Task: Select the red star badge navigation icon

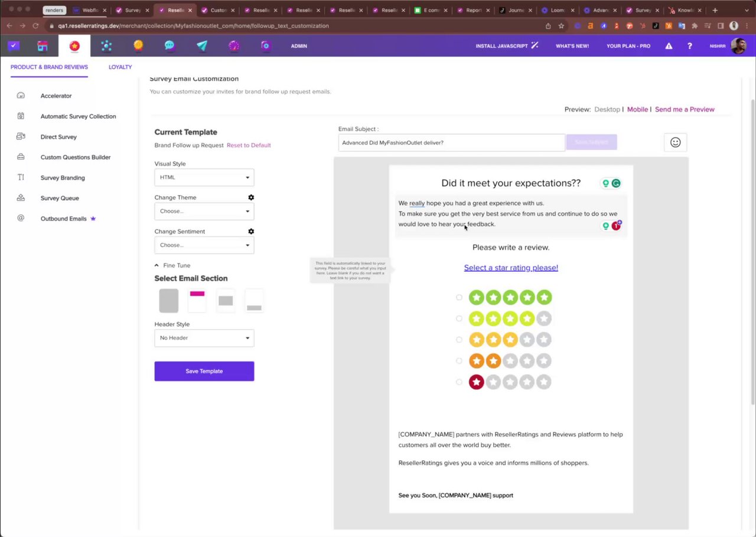Action: click(x=74, y=46)
